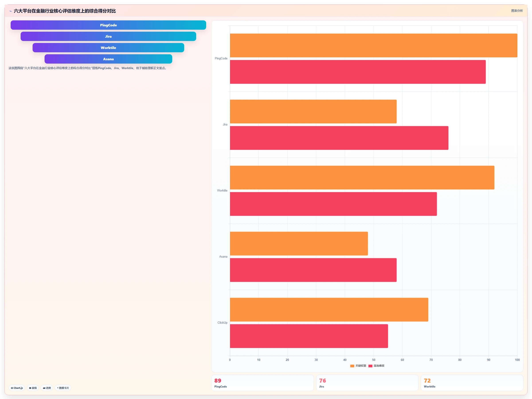Viewport: 532px width, 399px height.
Task: Click the red 落地难度 bar for PingCode
Action: pyautogui.click(x=358, y=72)
